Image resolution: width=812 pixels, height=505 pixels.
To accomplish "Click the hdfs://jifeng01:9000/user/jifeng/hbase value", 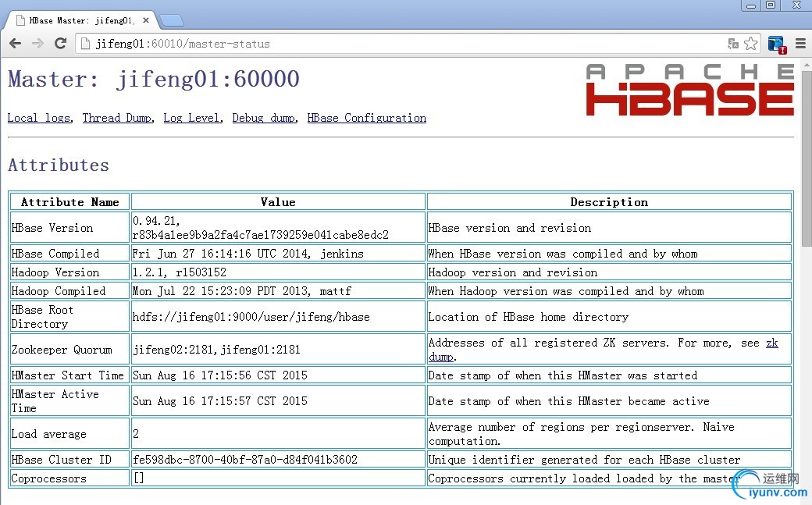I will (x=251, y=317).
